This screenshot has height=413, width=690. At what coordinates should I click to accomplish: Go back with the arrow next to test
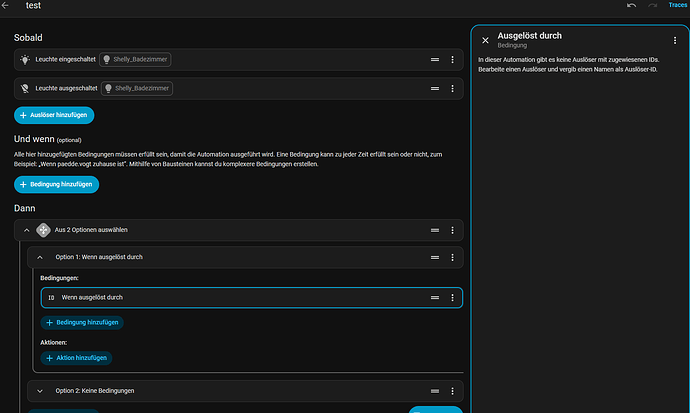[x=5, y=5]
